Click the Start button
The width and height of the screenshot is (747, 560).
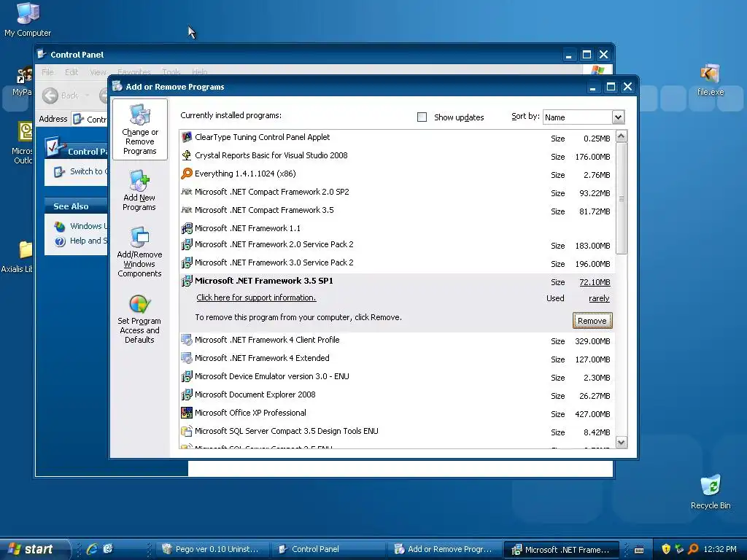pyautogui.click(x=34, y=549)
